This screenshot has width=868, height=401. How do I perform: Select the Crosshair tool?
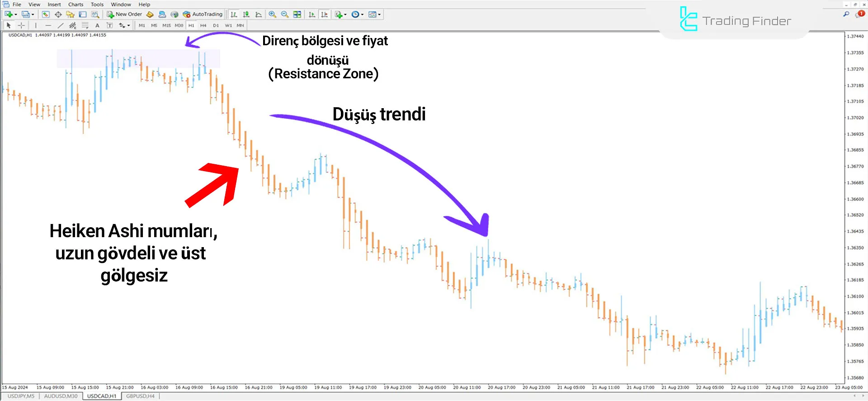(21, 25)
